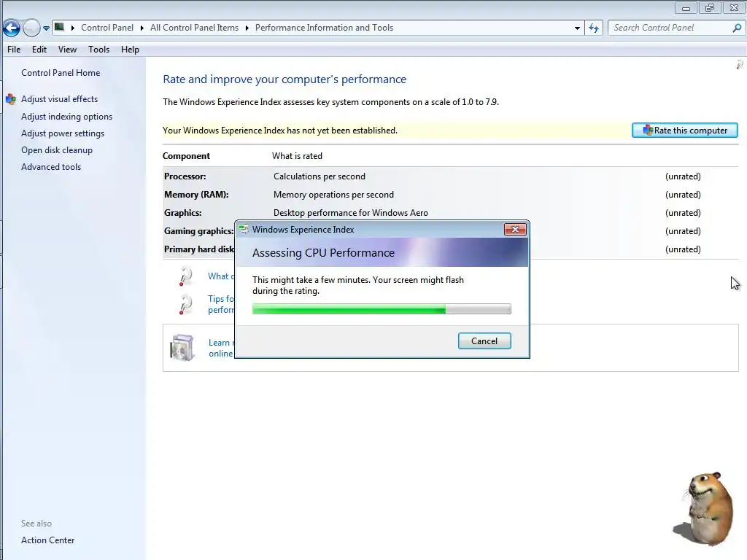Click the search magnifier icon

(x=737, y=28)
